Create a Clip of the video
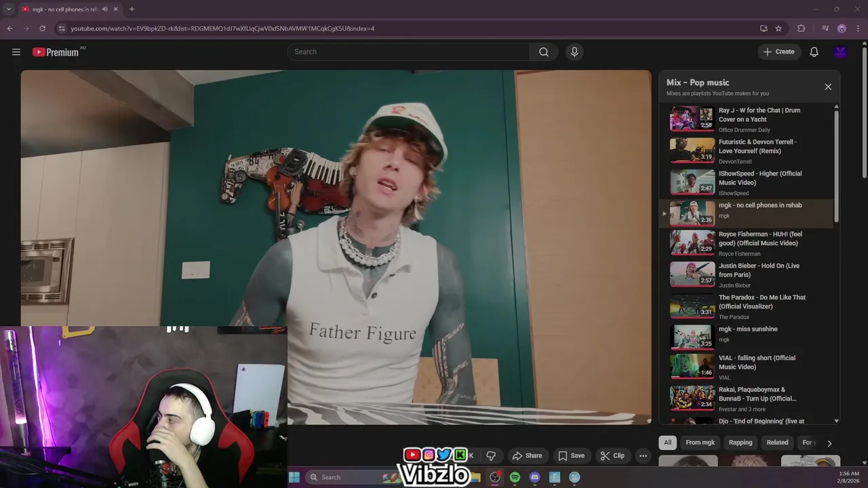 point(612,455)
